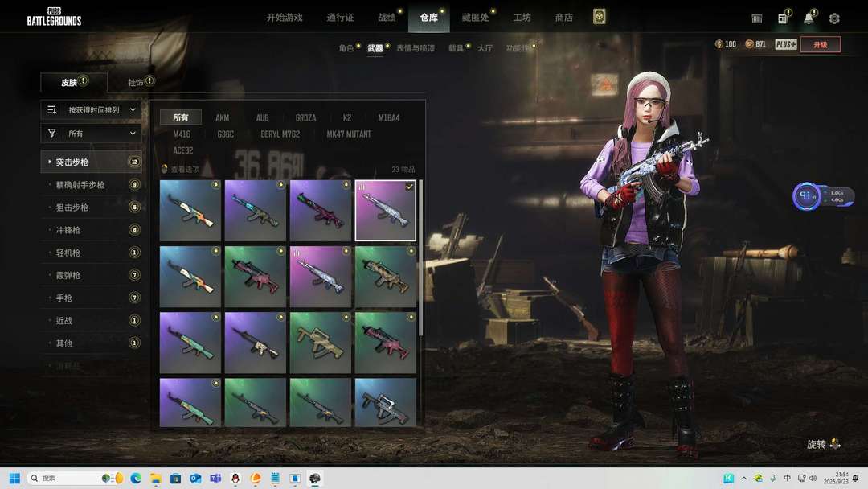
Task: Switch to the 大厅 sub-tab
Action: point(485,48)
